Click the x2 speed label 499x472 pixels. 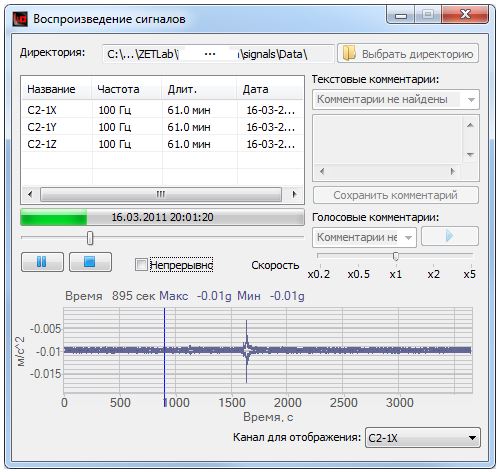pos(434,274)
